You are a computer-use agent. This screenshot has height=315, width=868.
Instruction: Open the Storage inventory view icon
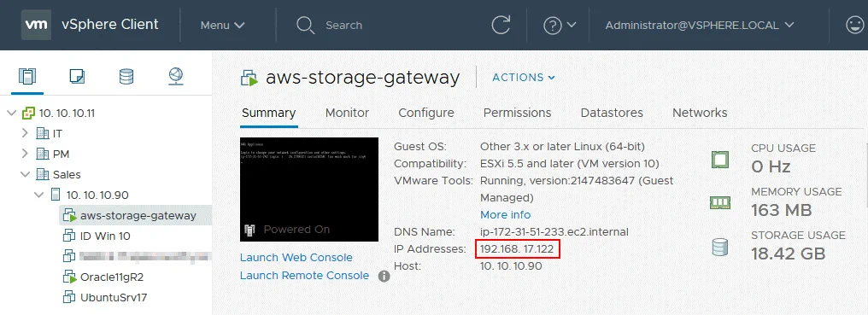pos(126,76)
